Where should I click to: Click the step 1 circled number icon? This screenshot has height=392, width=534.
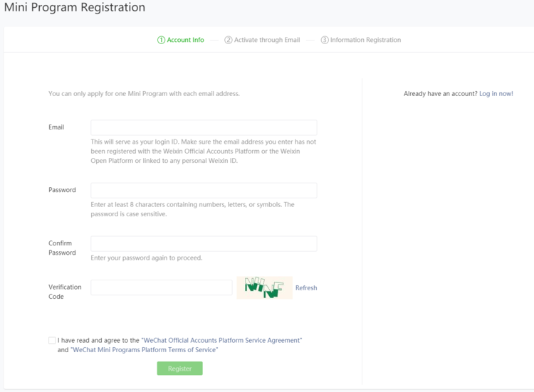[x=161, y=40]
